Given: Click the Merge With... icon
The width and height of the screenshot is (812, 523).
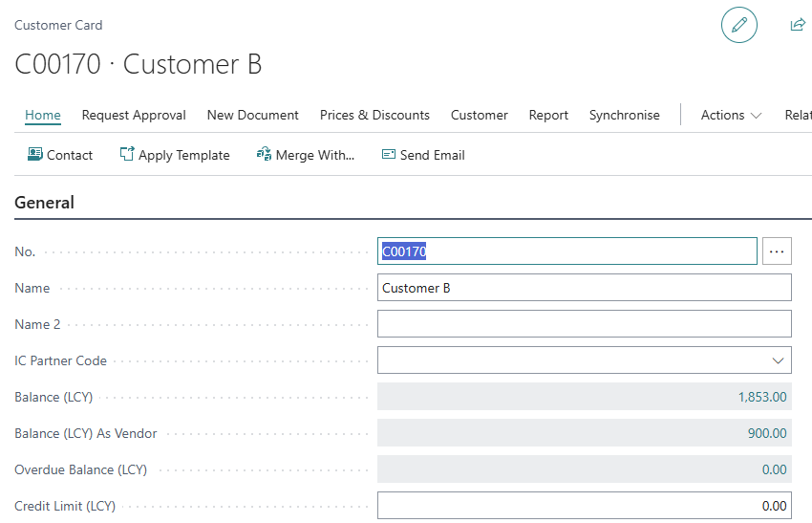Looking at the screenshot, I should pos(265,154).
